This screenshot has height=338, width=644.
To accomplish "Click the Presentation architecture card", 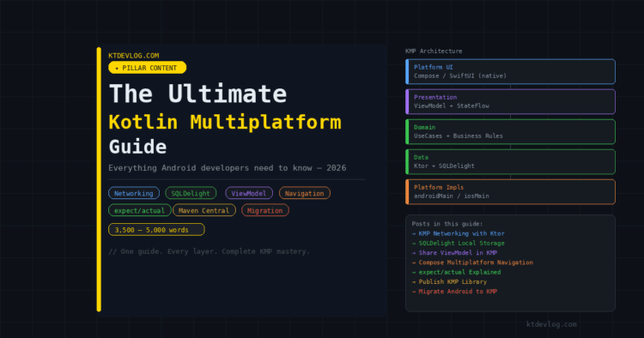I will [x=511, y=101].
